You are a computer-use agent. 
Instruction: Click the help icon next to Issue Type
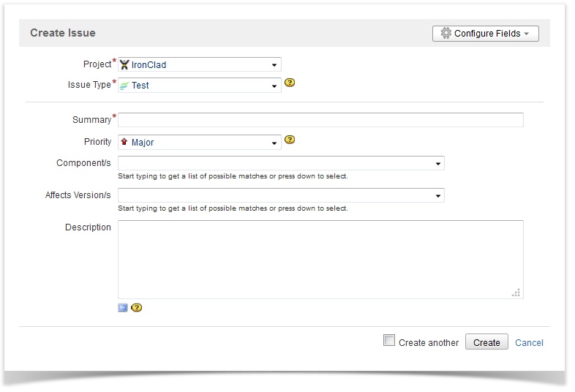point(290,83)
